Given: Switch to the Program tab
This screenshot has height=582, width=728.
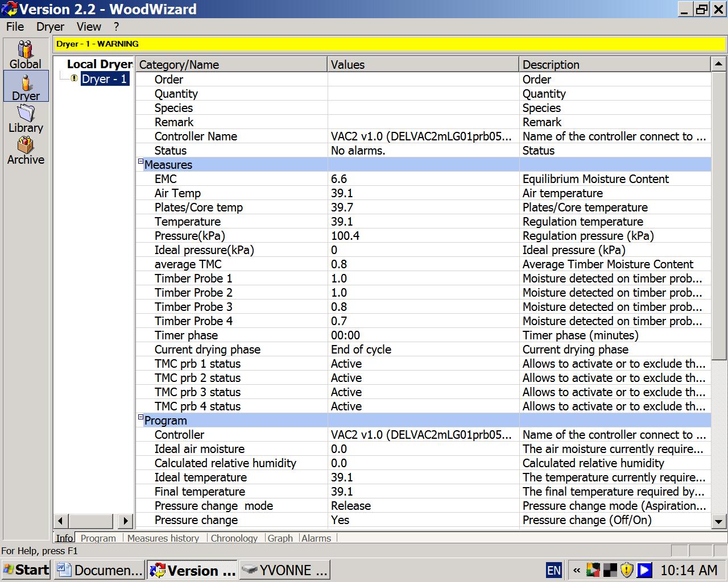Looking at the screenshot, I should point(98,538).
